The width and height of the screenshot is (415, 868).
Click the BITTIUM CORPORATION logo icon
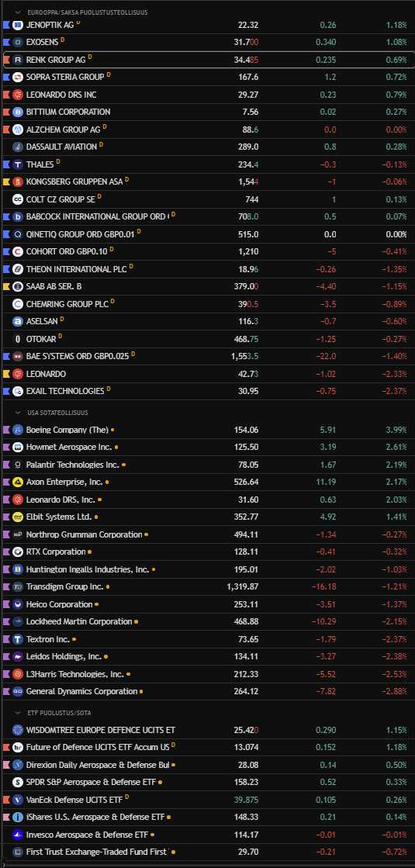coord(18,112)
